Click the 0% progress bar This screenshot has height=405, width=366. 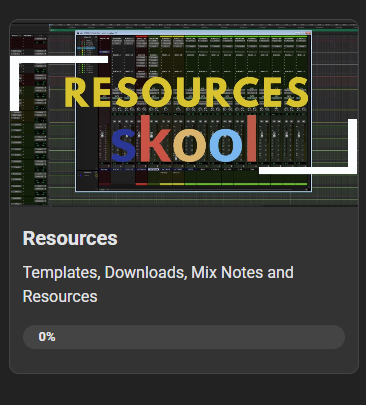pyautogui.click(x=184, y=337)
